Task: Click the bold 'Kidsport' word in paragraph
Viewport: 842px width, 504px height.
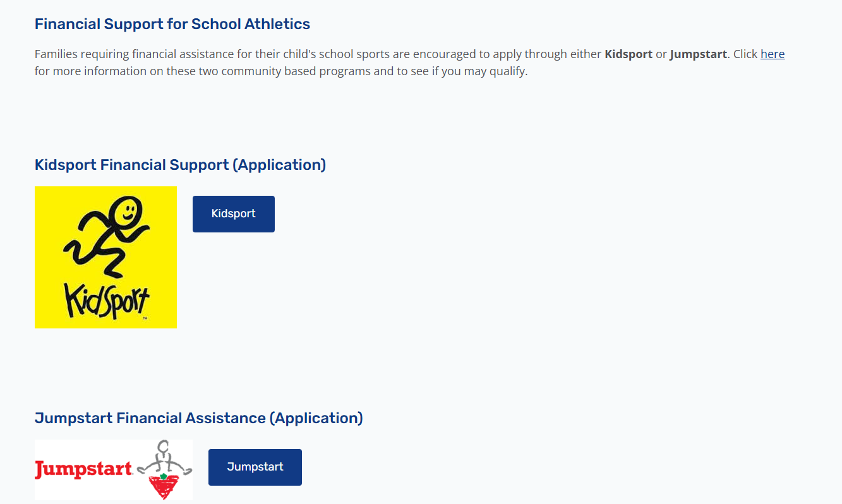Action: (x=628, y=54)
